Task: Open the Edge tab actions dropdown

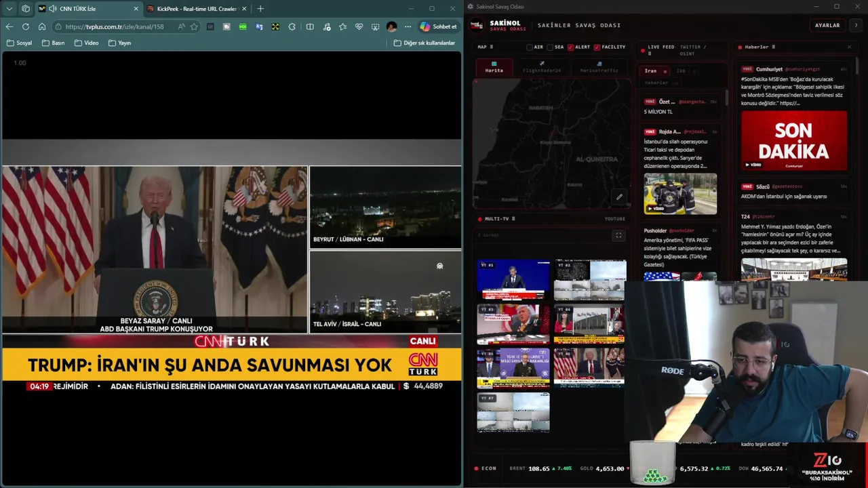Action: tap(9, 9)
